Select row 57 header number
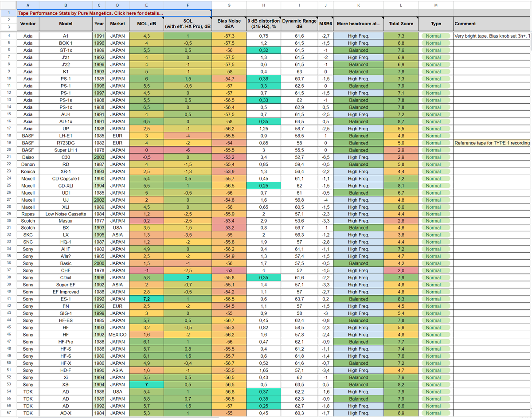 coord(8,413)
